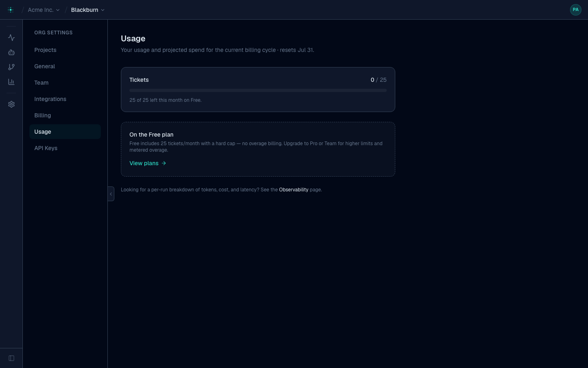Click the app logo icon in top bar
Viewport: 588px width, 368px height.
pyautogui.click(x=11, y=10)
